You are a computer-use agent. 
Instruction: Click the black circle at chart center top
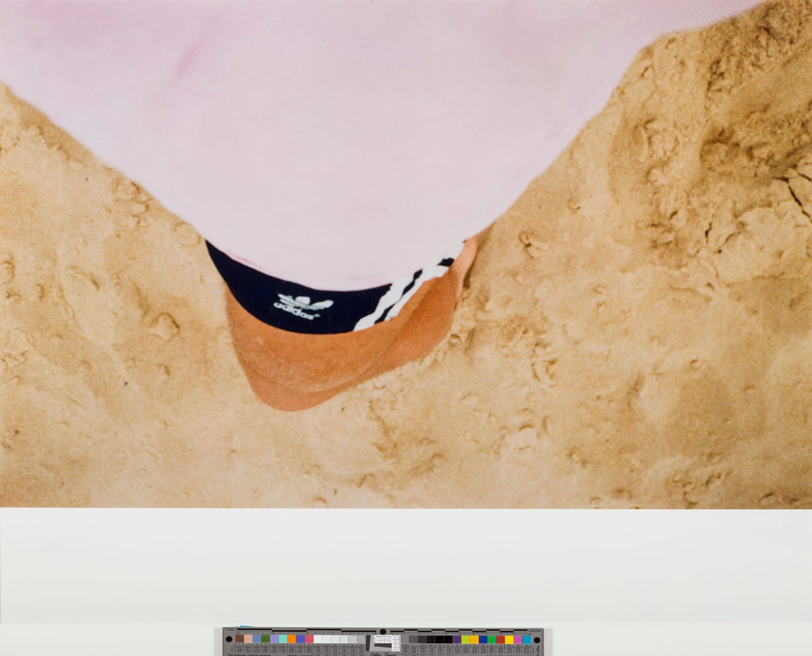(x=383, y=632)
